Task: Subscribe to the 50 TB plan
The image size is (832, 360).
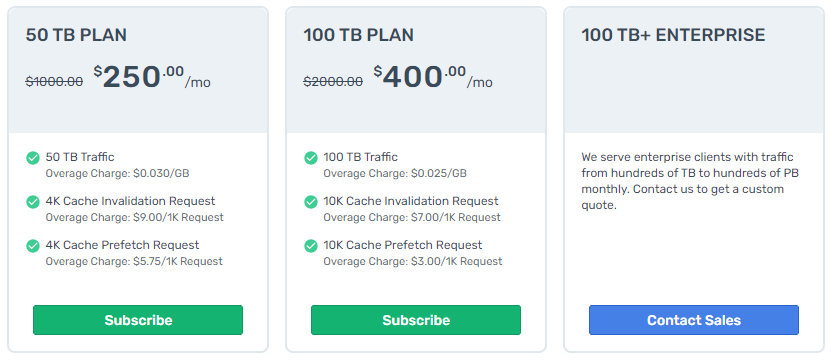Action: pos(138,320)
